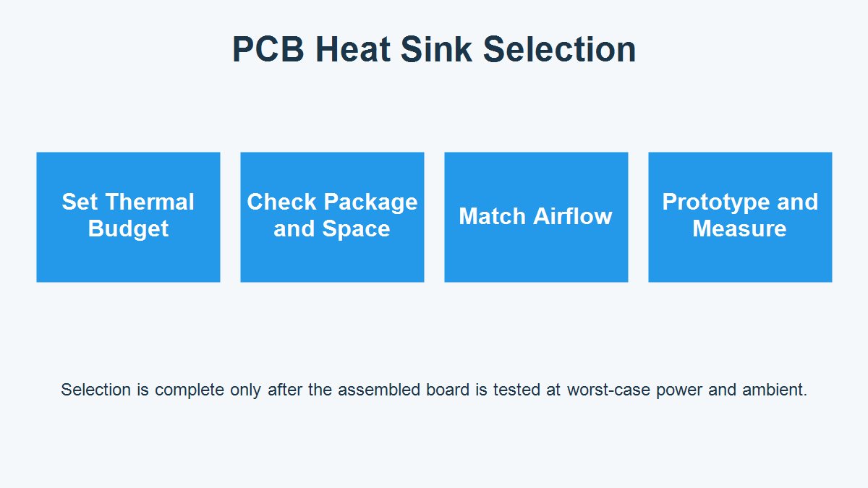Click the word Measure in fourth box
Screen dimensions: 868x488
tap(739, 229)
